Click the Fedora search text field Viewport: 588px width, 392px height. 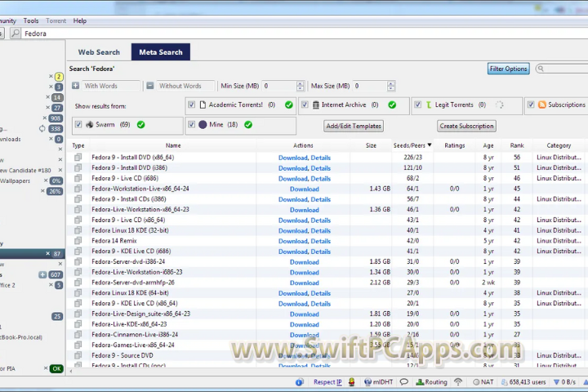tap(305, 33)
